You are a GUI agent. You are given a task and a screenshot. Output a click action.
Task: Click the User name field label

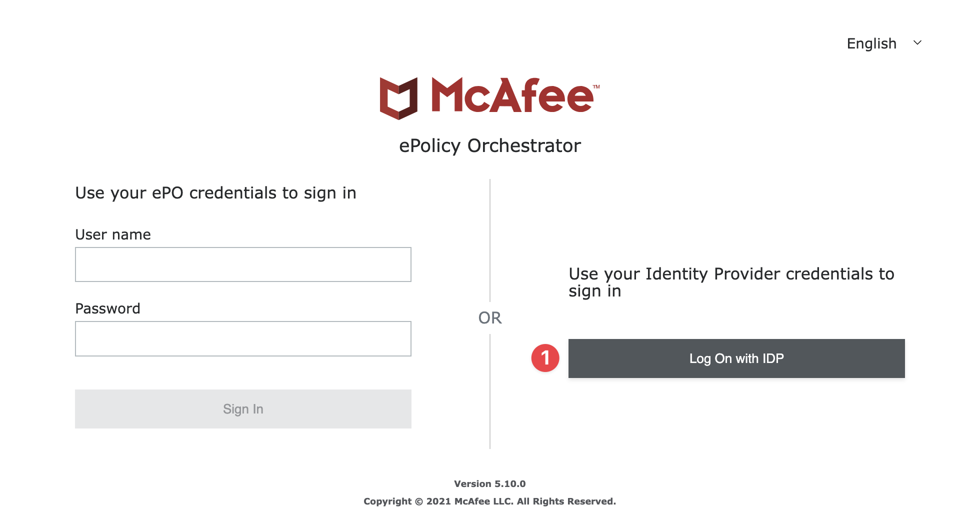tap(113, 234)
